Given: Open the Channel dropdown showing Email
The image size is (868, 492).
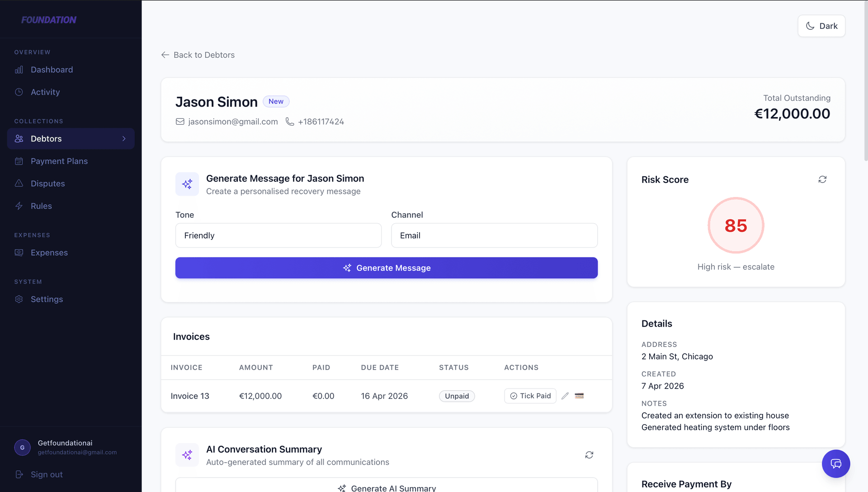Looking at the screenshot, I should (x=494, y=235).
